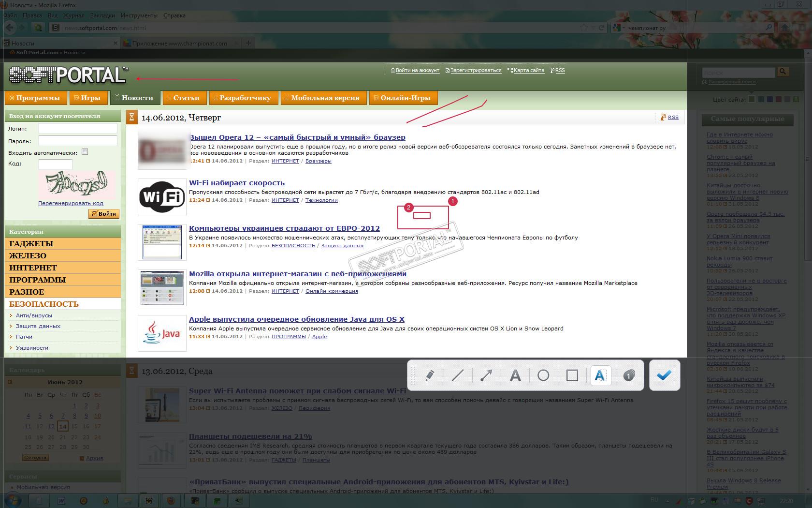Select the numbered step marker tool

(x=629, y=375)
